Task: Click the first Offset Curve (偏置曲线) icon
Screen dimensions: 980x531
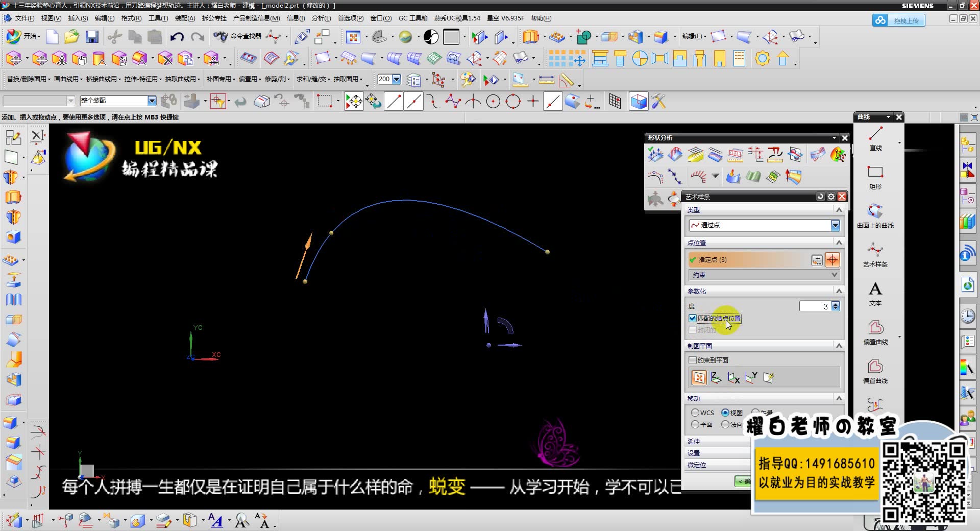Action: pos(875,332)
